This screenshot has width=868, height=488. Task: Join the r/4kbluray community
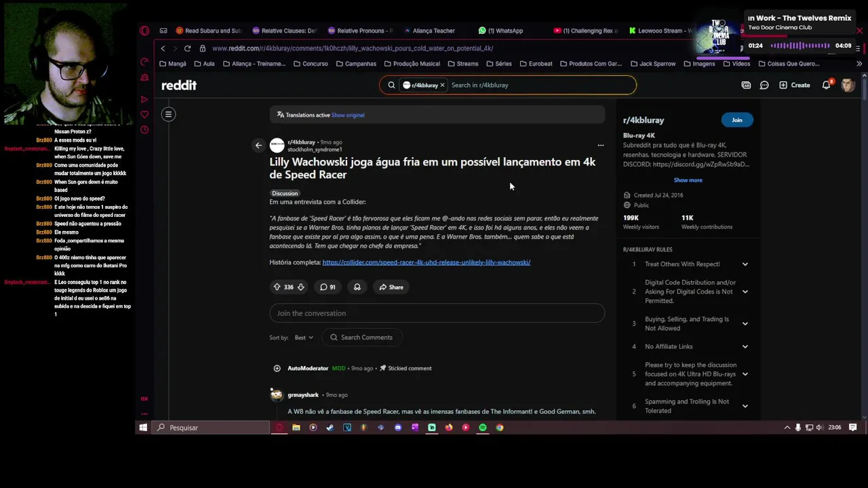coord(737,120)
